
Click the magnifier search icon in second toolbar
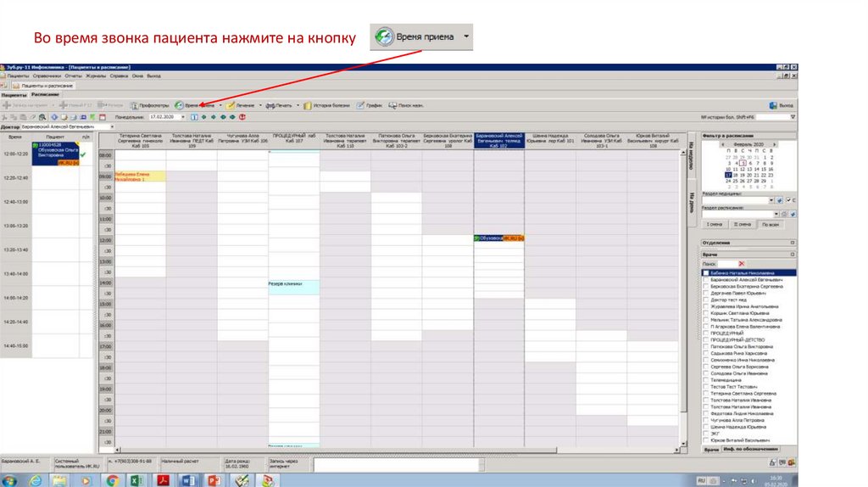(42, 117)
